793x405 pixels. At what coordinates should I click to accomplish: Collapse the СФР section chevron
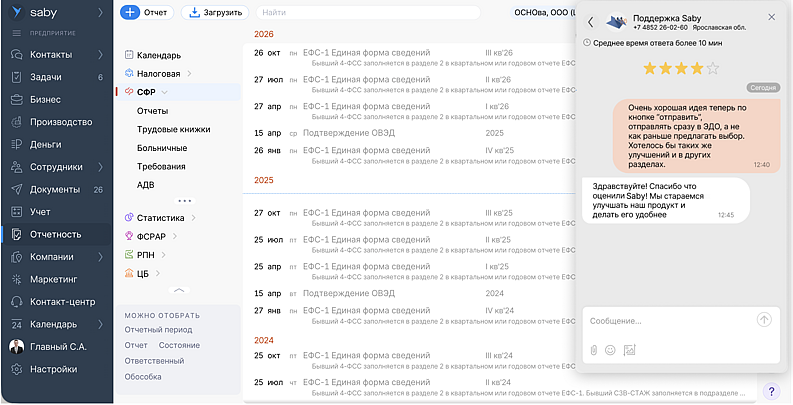coord(164,92)
